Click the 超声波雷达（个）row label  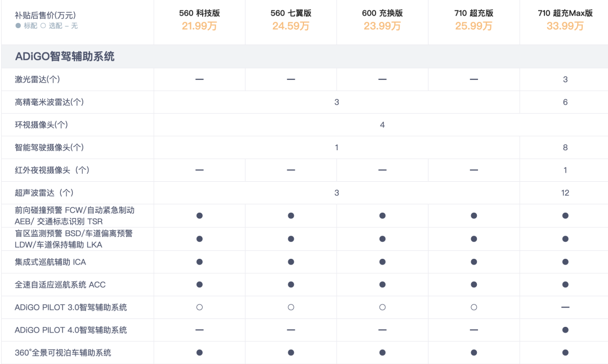(44, 192)
